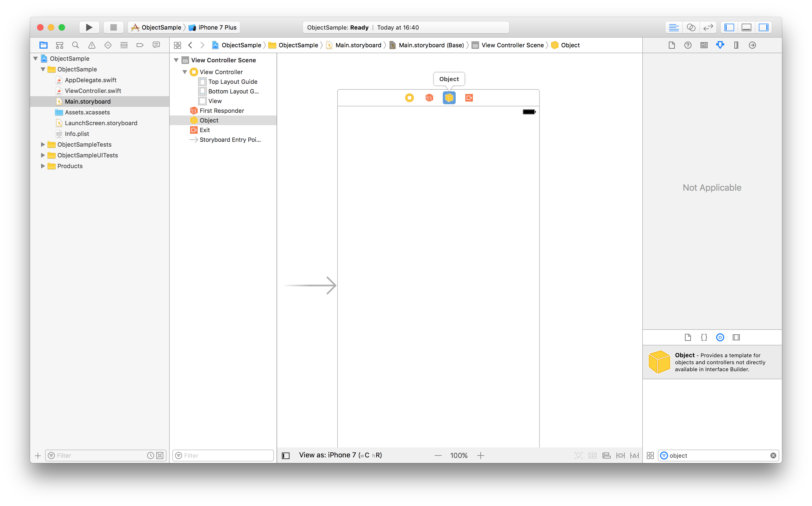Show the Code Snippet library
Viewport: 812px width, 506px height.
704,337
